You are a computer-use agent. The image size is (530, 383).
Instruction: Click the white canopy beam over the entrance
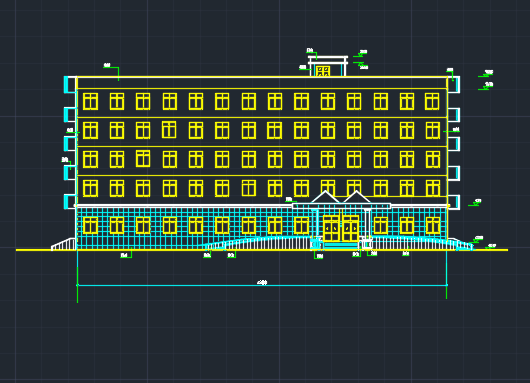click(x=341, y=206)
